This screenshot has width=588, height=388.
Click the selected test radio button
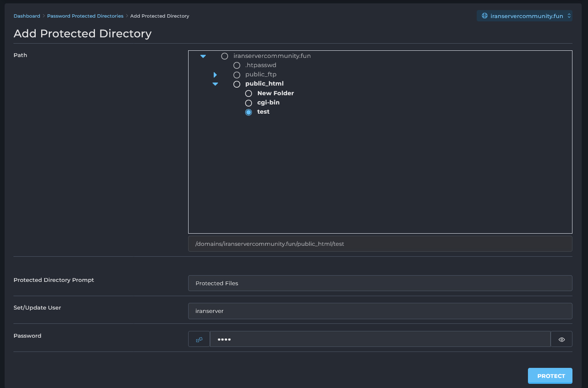[x=249, y=112]
